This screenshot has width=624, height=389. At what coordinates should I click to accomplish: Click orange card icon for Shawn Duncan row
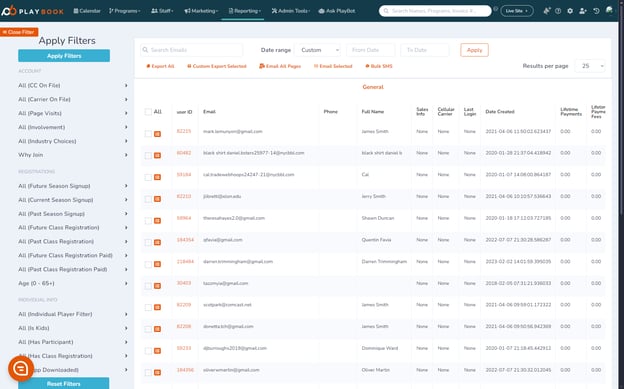coord(157,221)
